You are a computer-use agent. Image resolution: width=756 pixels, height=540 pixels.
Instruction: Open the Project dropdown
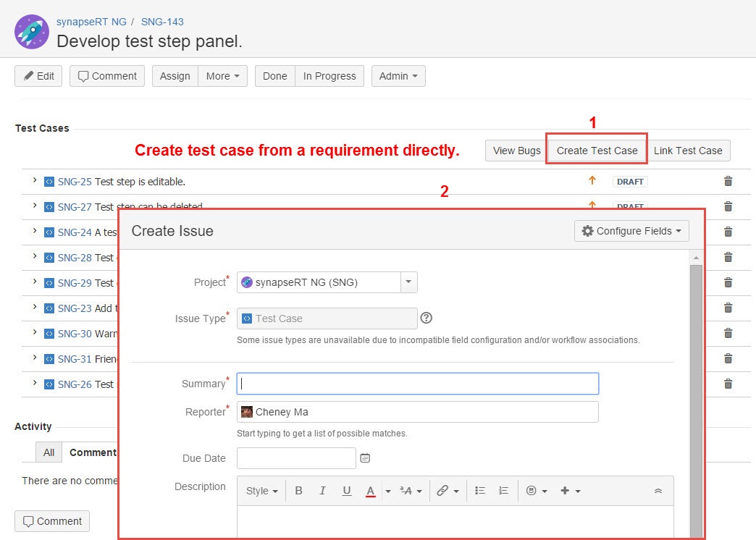(x=409, y=282)
